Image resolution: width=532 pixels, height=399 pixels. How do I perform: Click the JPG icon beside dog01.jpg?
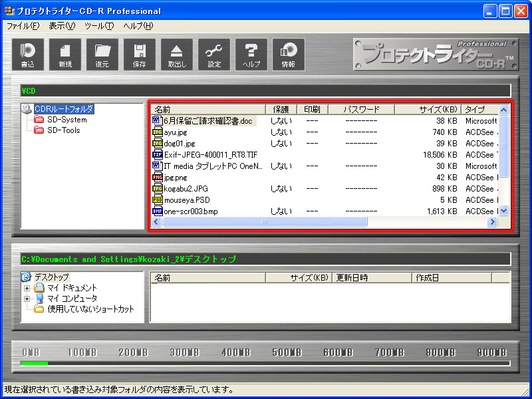157,143
